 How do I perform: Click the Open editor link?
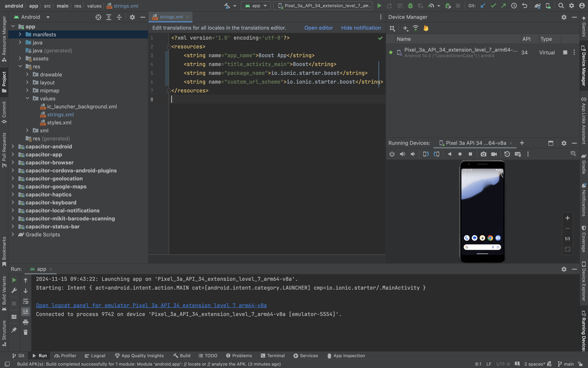[318, 28]
